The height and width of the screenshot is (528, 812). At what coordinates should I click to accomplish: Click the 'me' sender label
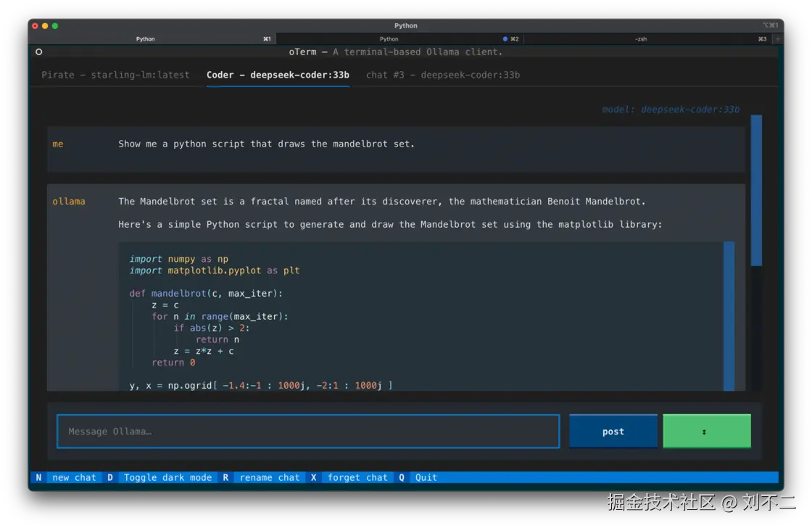coord(58,144)
